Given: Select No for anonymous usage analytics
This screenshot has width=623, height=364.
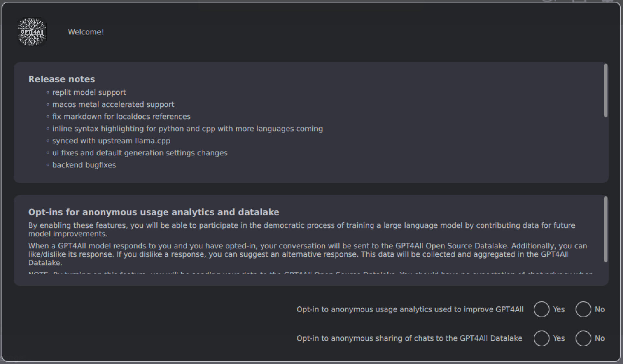Looking at the screenshot, I should 583,310.
